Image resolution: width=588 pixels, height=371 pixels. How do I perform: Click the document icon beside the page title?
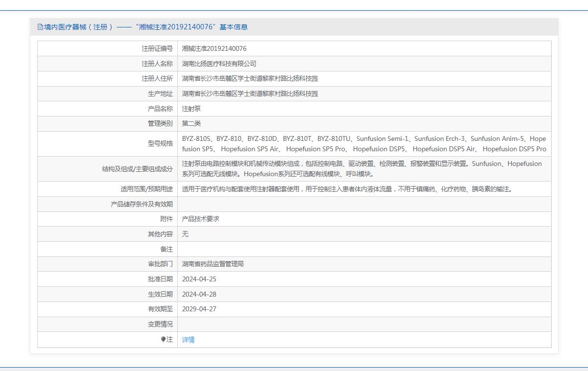(41, 27)
